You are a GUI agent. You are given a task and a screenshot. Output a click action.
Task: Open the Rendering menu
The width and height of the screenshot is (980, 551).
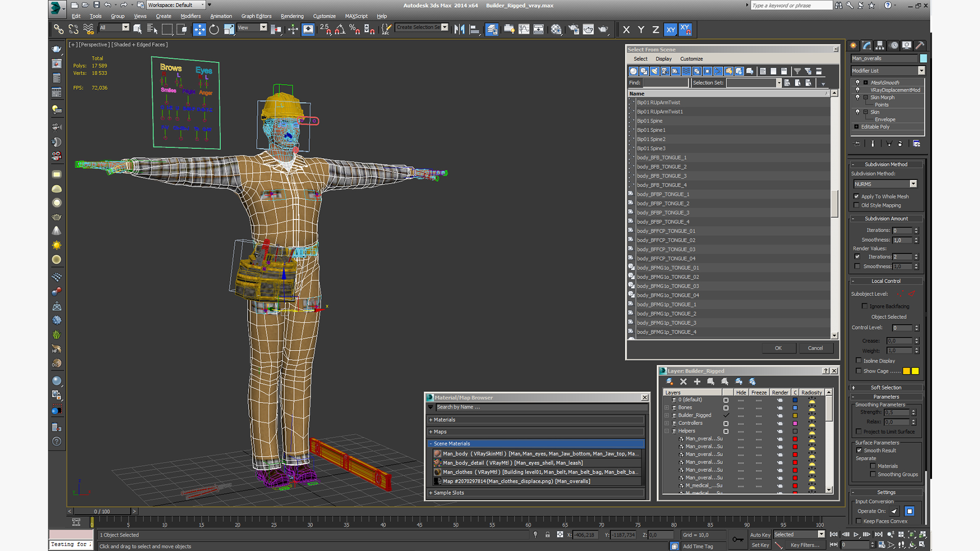291,16
